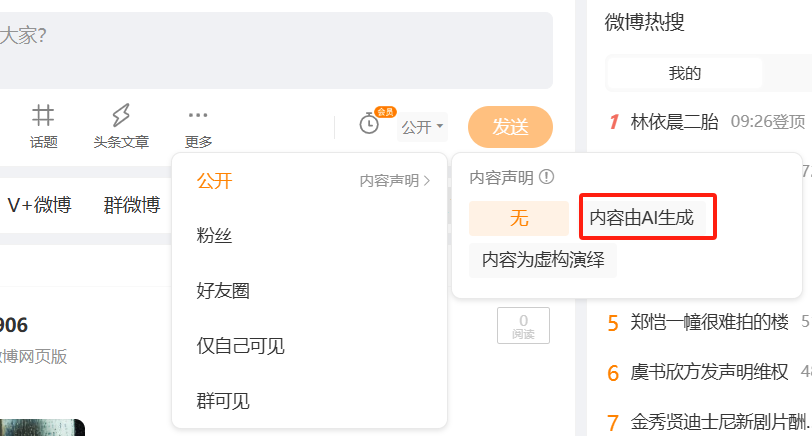812x436 pixels.
Task: Select 无 content declaration option
Action: click(519, 218)
